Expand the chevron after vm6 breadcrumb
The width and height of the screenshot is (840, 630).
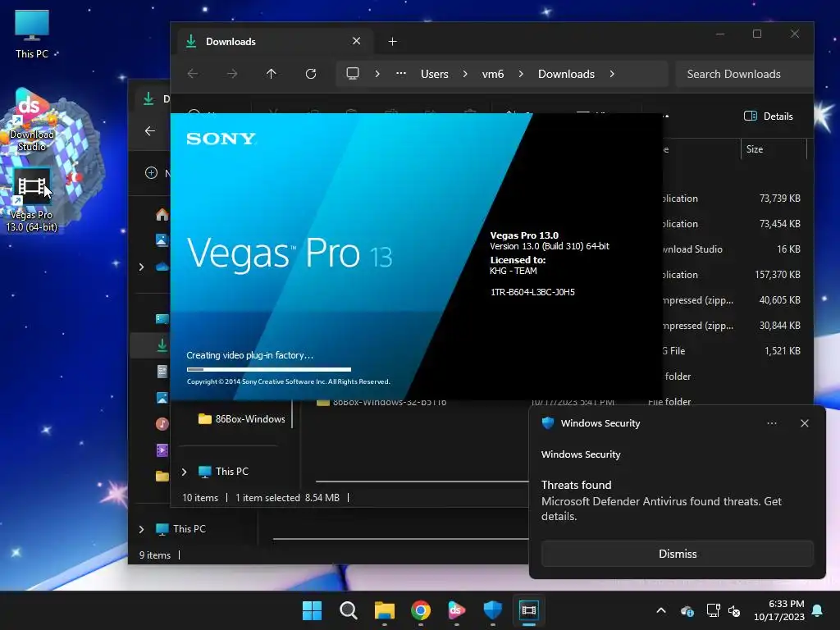(x=521, y=74)
